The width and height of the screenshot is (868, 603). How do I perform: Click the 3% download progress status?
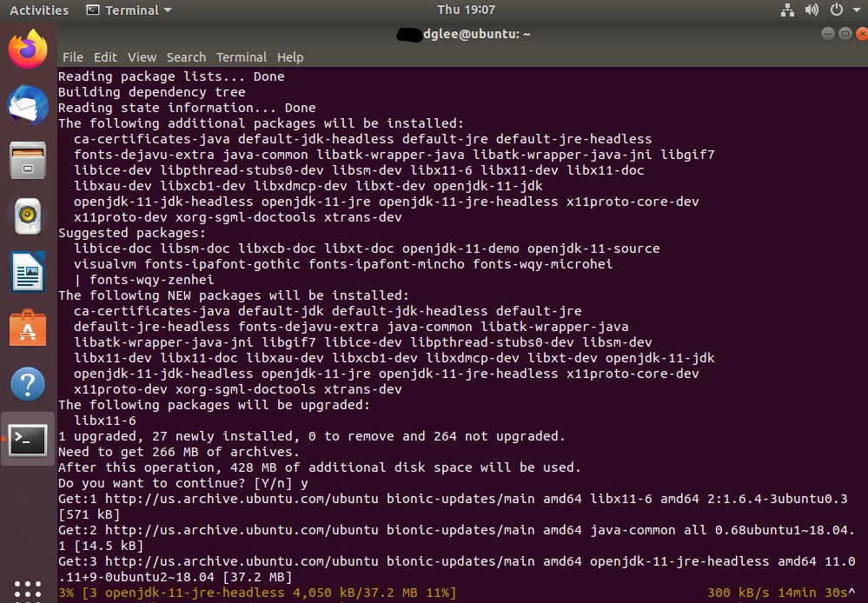257,593
